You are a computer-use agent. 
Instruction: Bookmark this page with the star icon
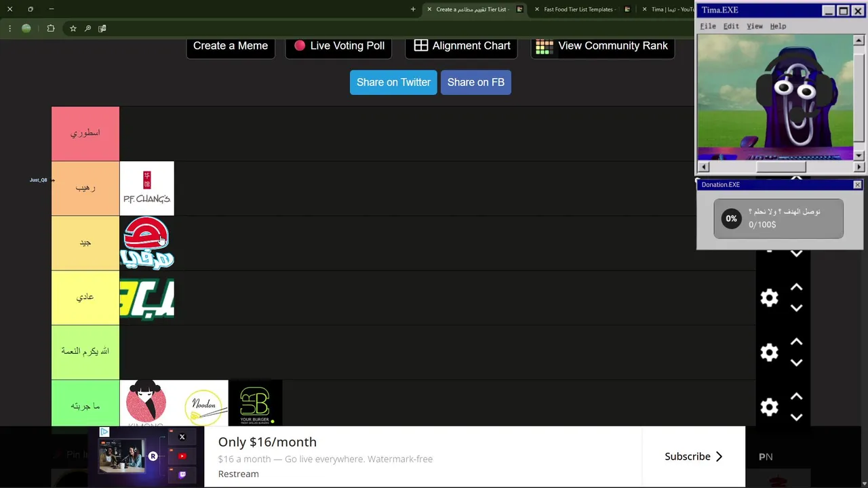pyautogui.click(x=73, y=28)
